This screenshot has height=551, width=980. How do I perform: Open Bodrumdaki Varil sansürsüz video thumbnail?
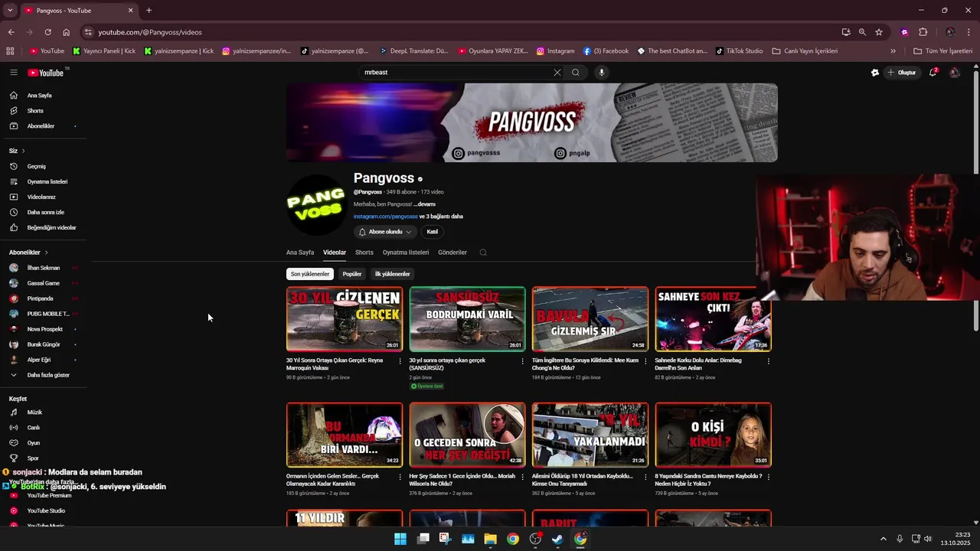[x=467, y=318]
